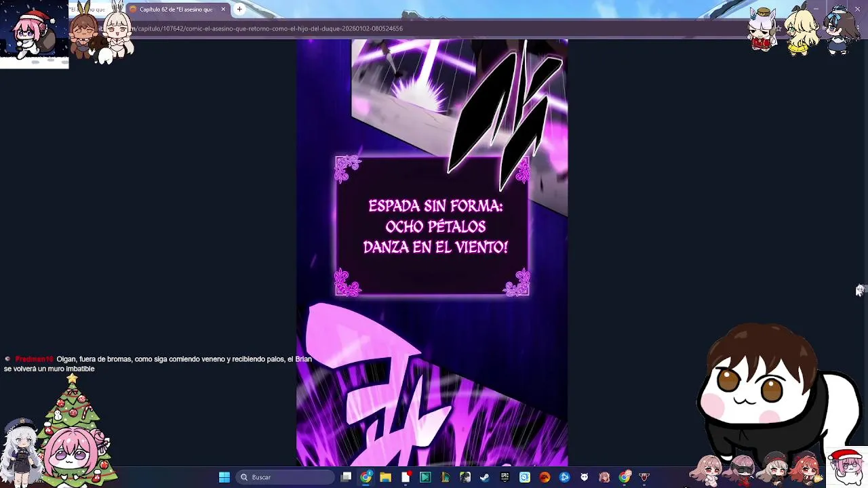The height and width of the screenshot is (488, 868).
Task: Open Task View from the taskbar
Action: coord(346,477)
